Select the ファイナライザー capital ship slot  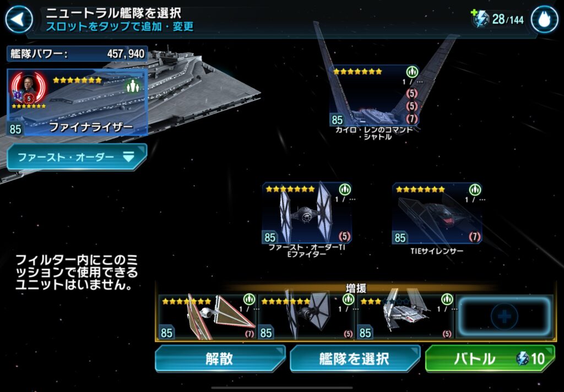click(x=77, y=102)
